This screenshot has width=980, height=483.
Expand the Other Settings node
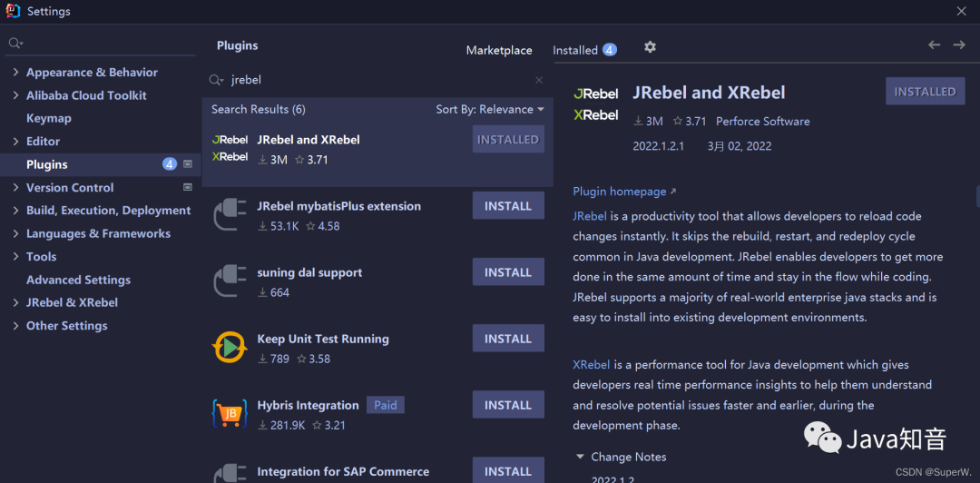(x=15, y=326)
